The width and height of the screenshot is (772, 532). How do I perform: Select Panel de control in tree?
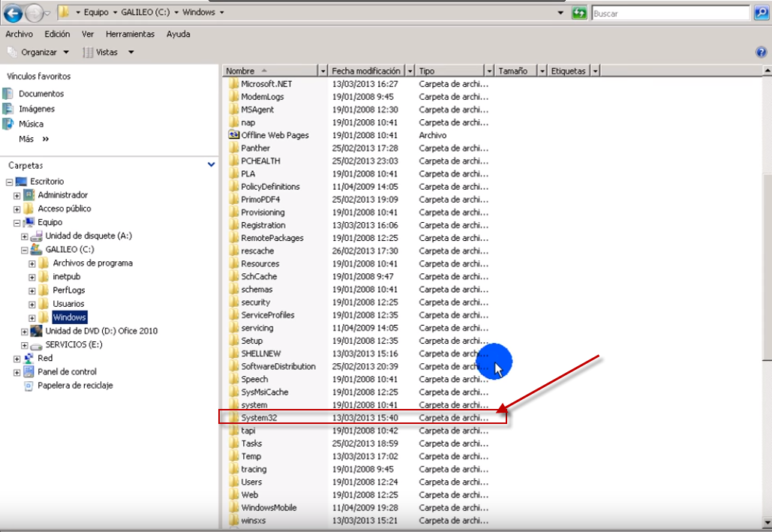[x=67, y=371]
